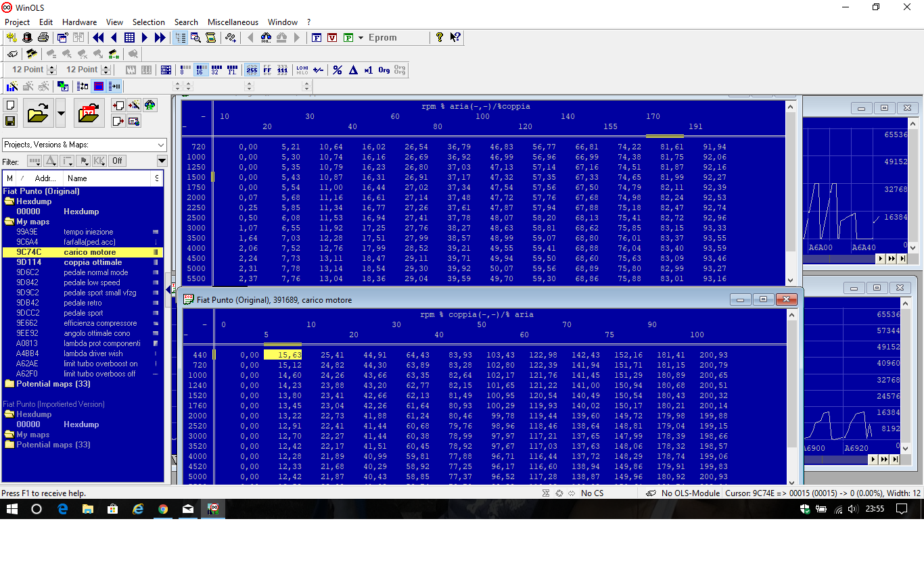Click the save floppy disk icon
The height and width of the screenshot is (563, 924).
[10, 121]
